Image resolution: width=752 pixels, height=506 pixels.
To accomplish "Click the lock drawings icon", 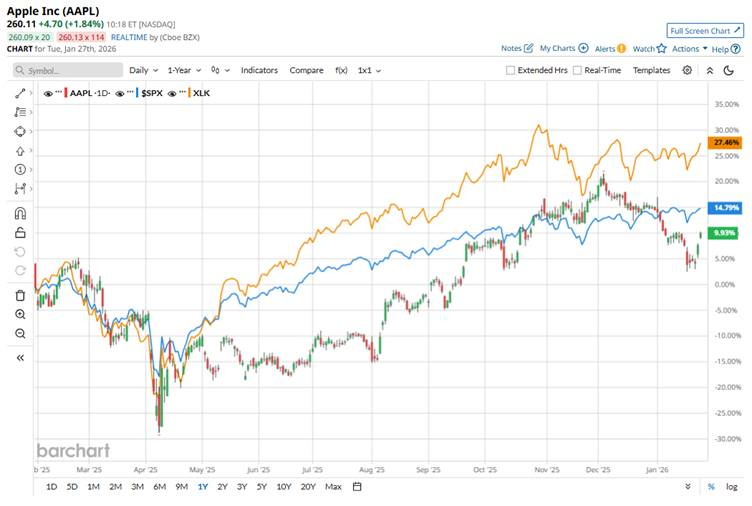I will click(20, 233).
